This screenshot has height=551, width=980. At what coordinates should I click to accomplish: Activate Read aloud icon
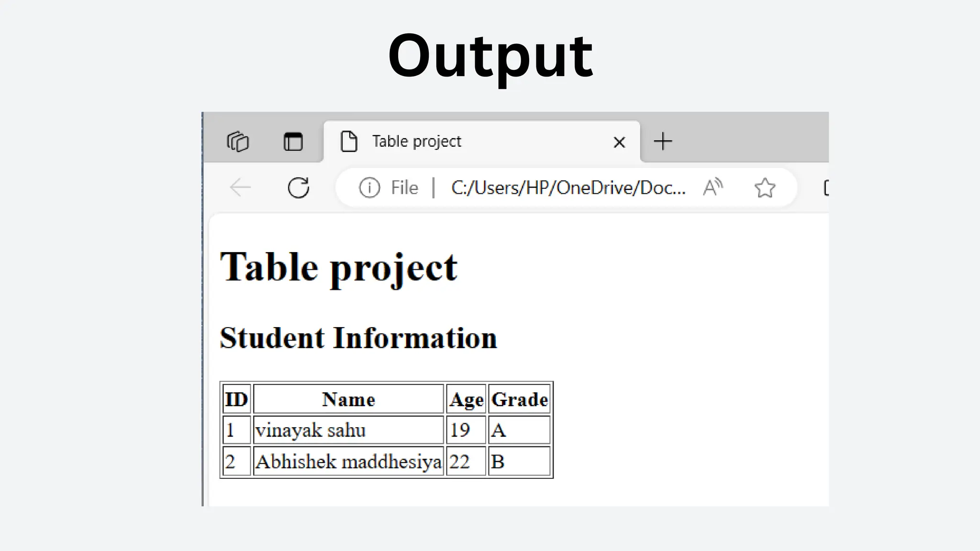click(713, 187)
